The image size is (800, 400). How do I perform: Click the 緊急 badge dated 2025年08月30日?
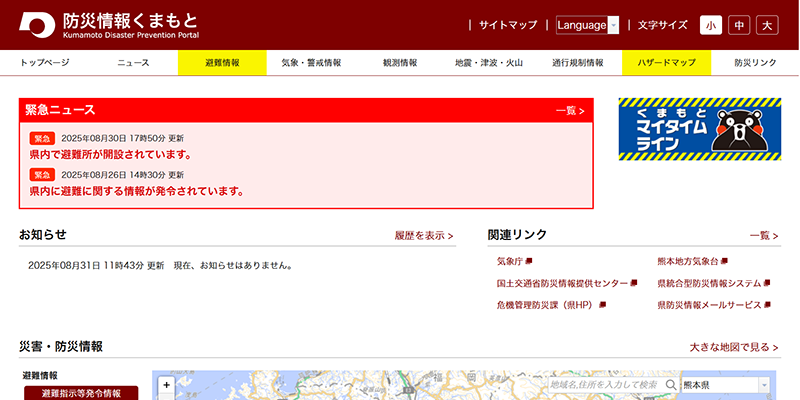(x=42, y=138)
